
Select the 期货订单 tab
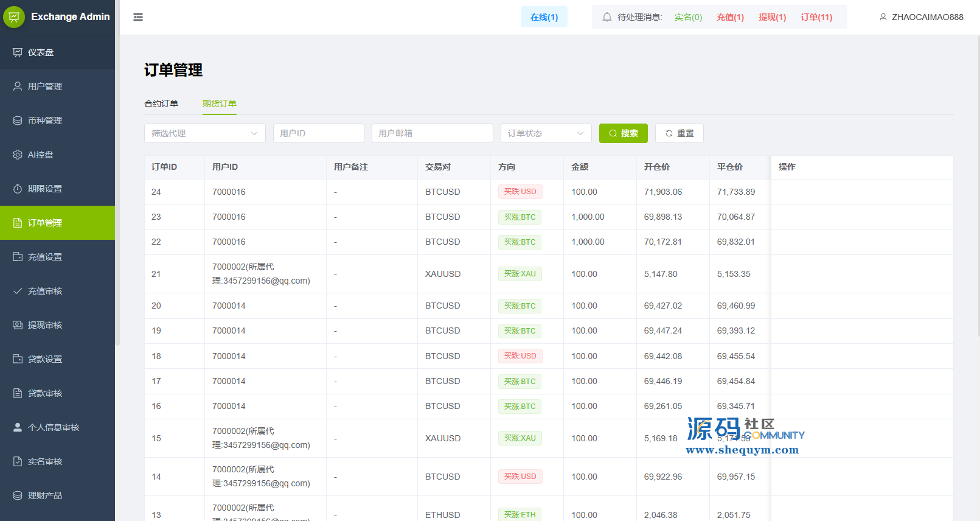220,103
